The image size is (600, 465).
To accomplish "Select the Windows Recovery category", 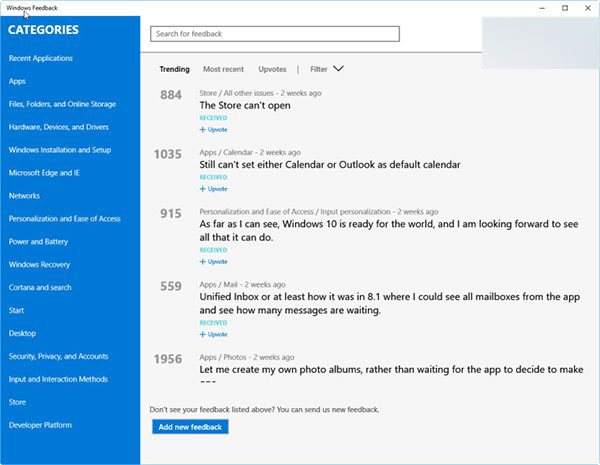I will [39, 265].
